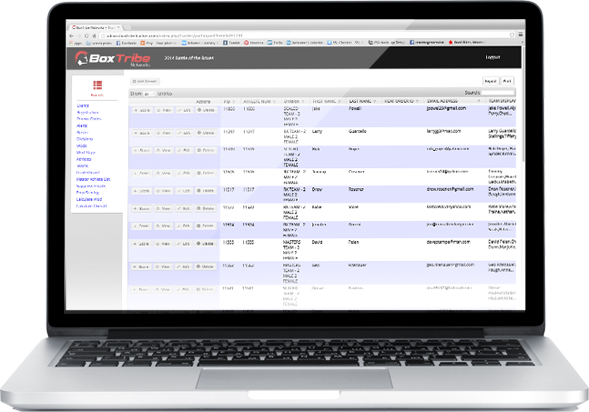Open Calculate WOD sidebar link
This screenshot has height=412, width=589.
coord(89,199)
